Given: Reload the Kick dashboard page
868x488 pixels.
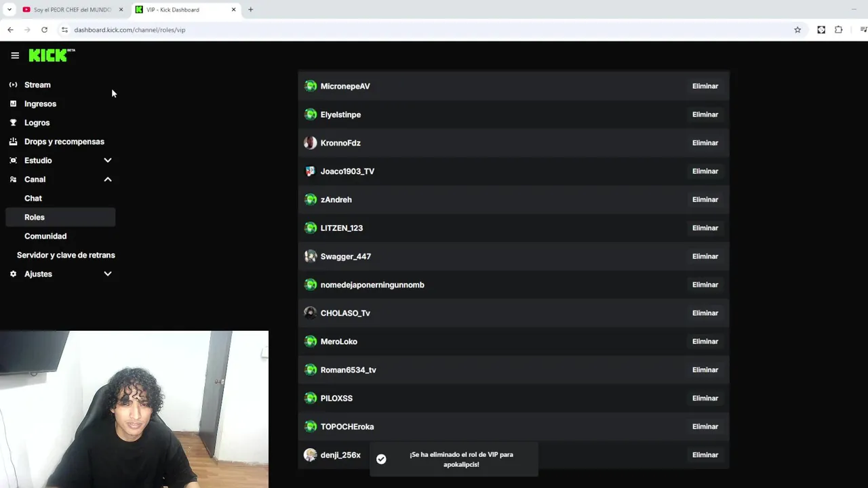Looking at the screenshot, I should click(44, 30).
